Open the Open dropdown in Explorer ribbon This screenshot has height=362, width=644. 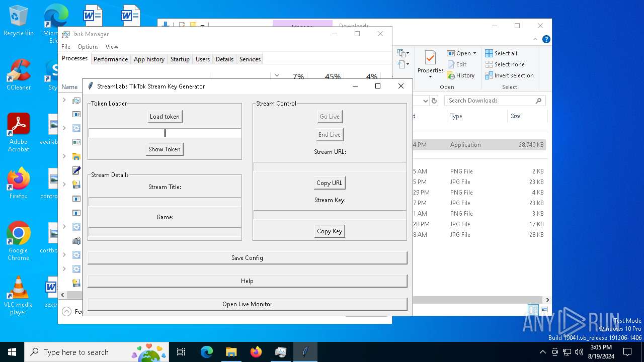tap(461, 53)
